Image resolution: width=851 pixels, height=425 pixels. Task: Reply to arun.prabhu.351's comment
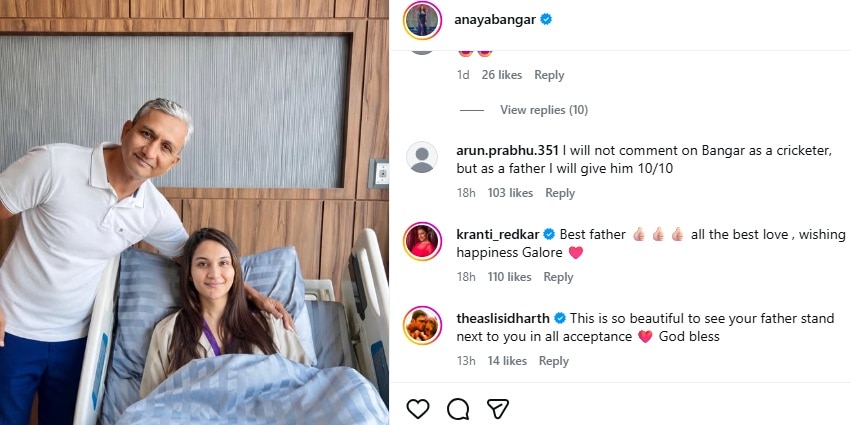[x=560, y=193]
